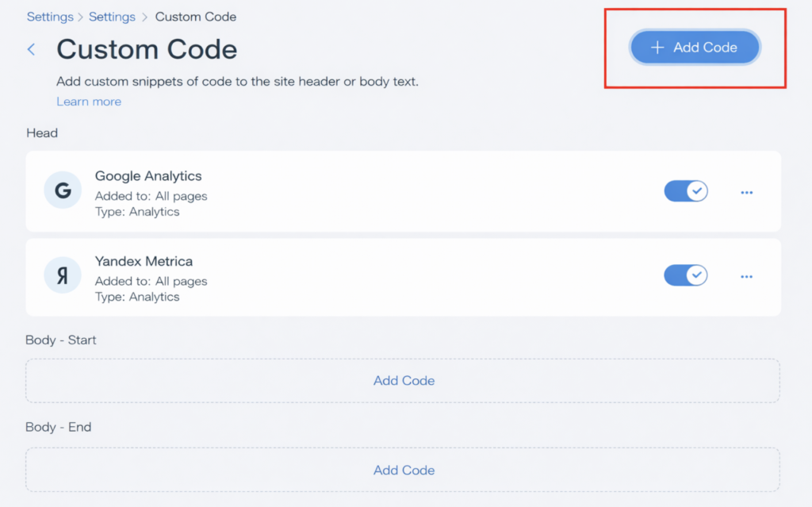Click the Yandex Metrica Я logo icon
Screen dimensions: 812x507
(x=63, y=277)
